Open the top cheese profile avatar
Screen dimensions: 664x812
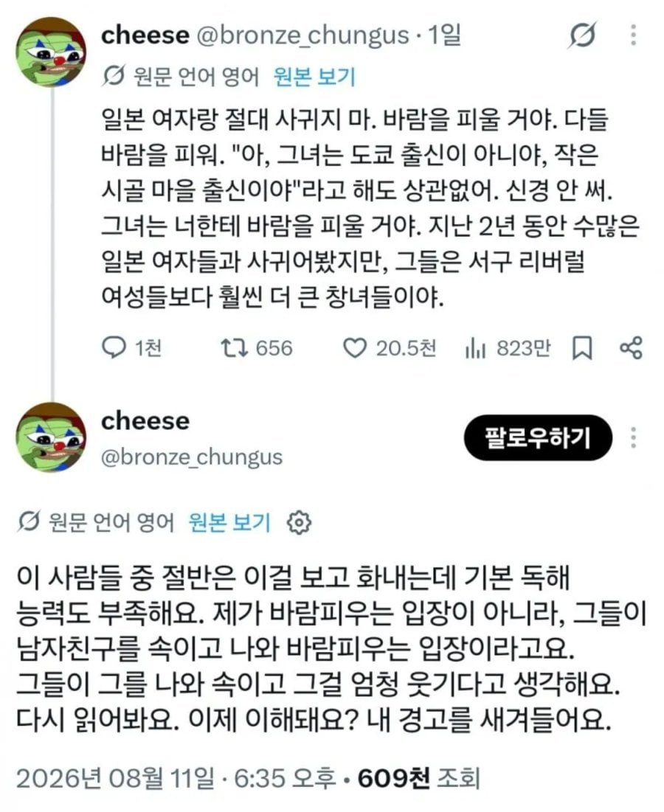[x=52, y=52]
